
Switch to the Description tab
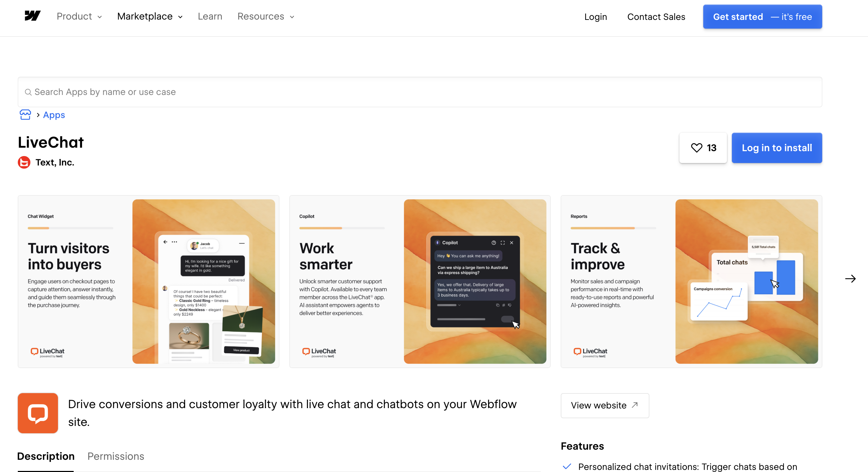pos(46,456)
